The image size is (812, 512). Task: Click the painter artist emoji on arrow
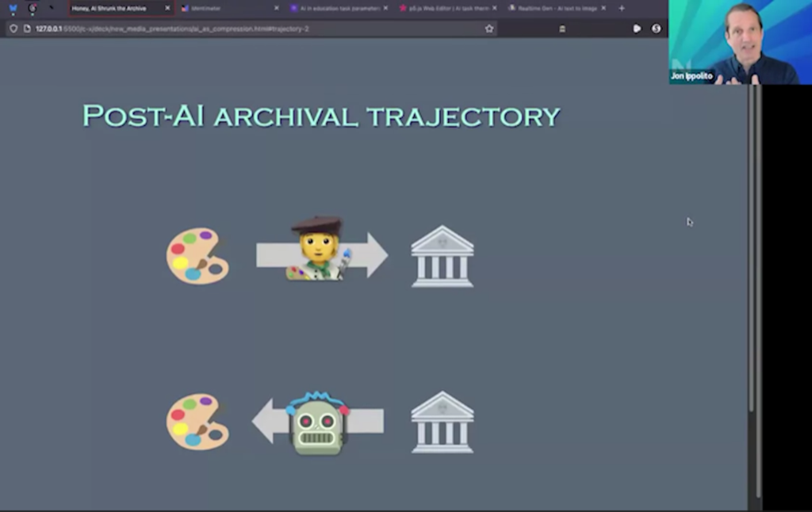point(318,249)
